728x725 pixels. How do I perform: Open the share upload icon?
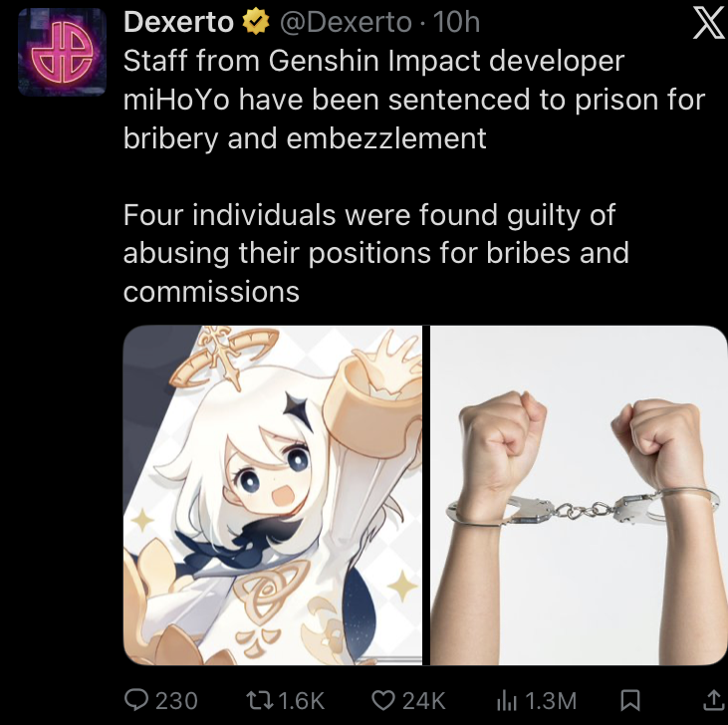click(714, 700)
